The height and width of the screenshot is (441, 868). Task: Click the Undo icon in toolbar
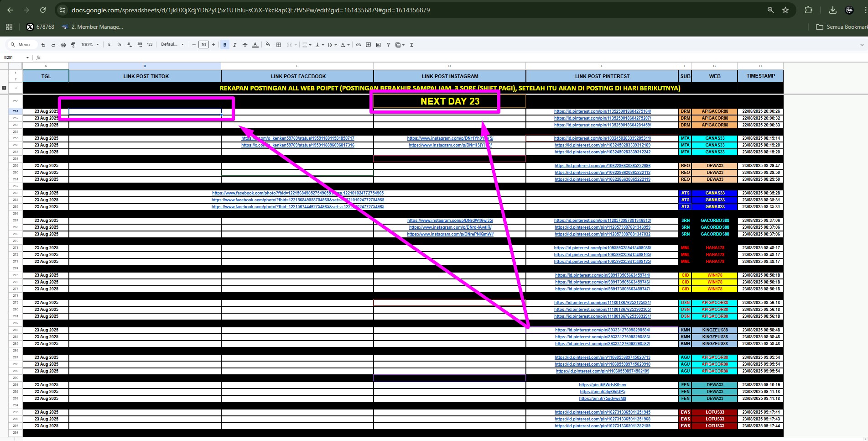click(x=43, y=45)
